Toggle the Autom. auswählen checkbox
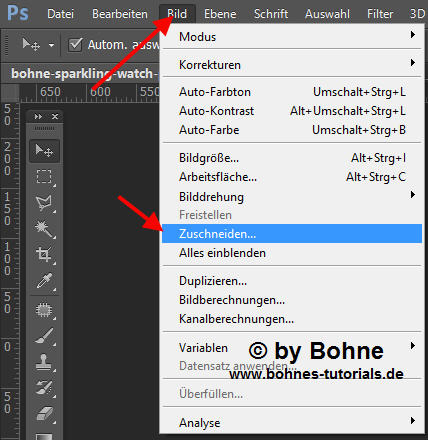This screenshot has height=440, width=428. [x=75, y=45]
